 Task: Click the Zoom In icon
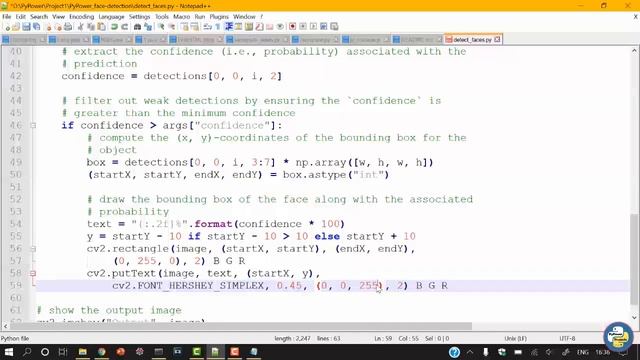[161, 27]
